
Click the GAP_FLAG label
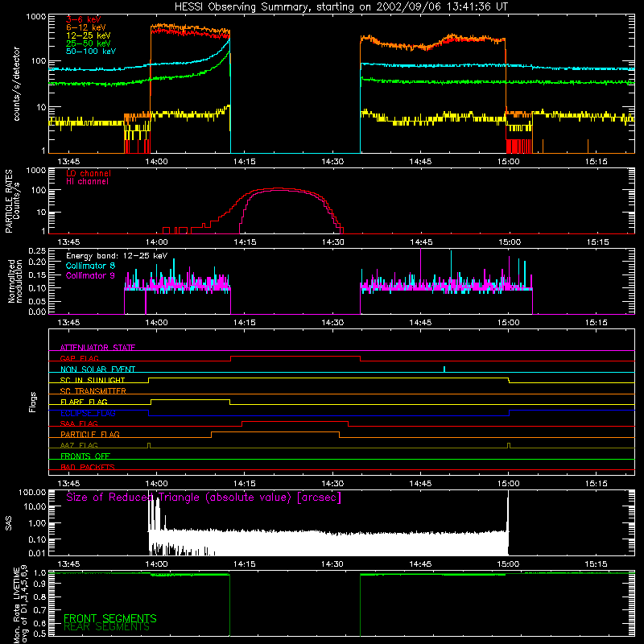coord(79,358)
